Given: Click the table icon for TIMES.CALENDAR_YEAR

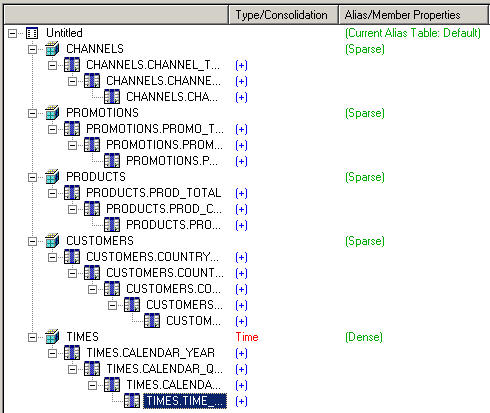Looking at the screenshot, I should tap(72, 353).
